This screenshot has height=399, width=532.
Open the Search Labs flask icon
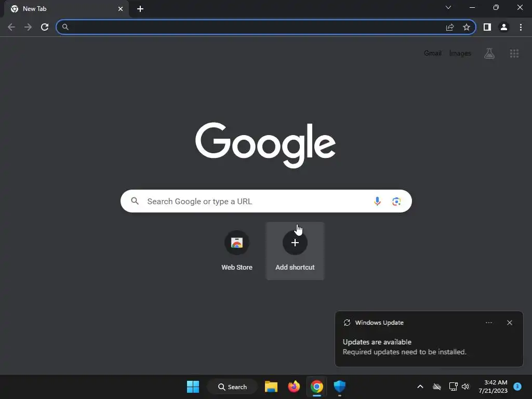click(x=489, y=54)
